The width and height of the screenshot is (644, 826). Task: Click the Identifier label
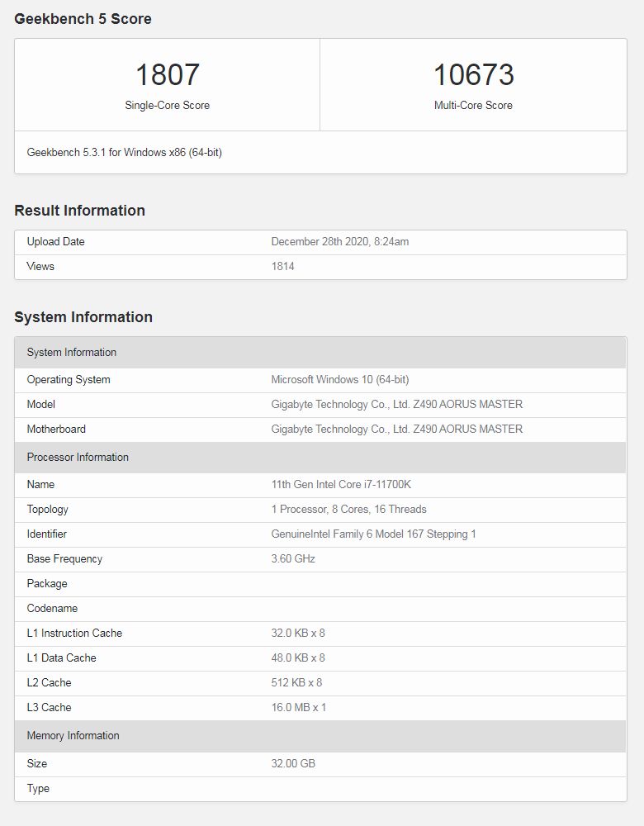coord(47,534)
